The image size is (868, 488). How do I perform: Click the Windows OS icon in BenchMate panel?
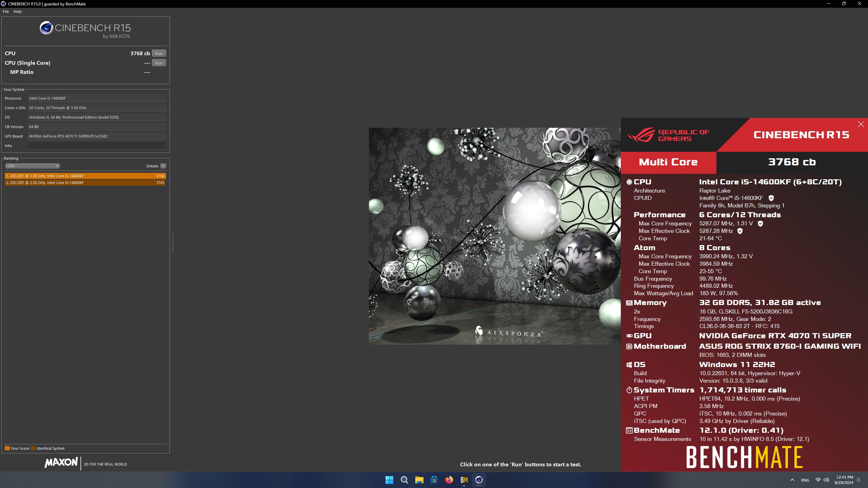(x=629, y=365)
